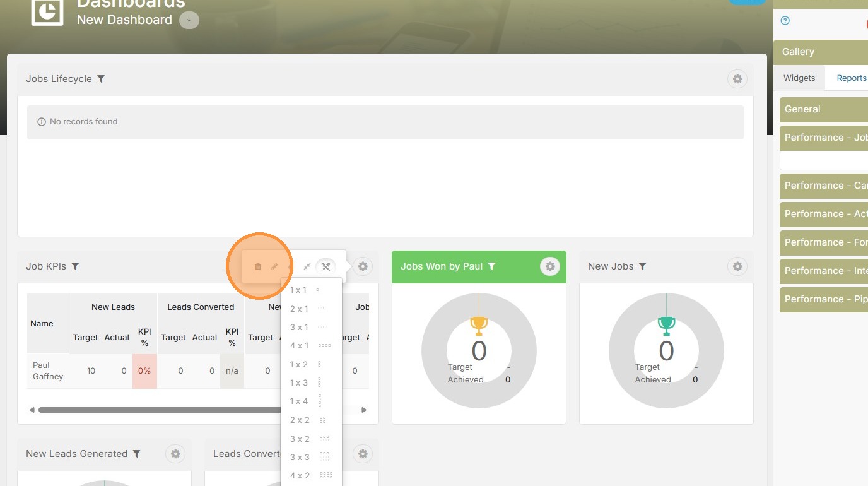Click the resize grid icon in Job KPIs toolbar
Screen dimensions: 868x486
tap(325, 267)
